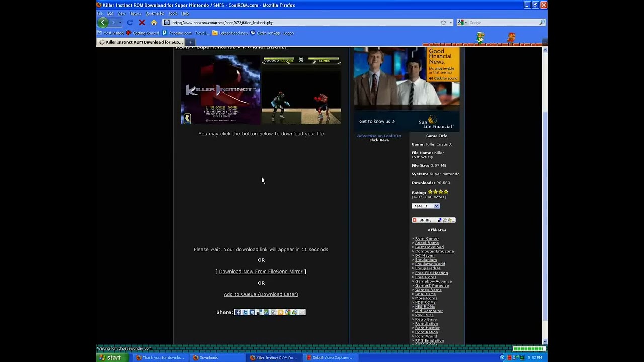The width and height of the screenshot is (644, 362).
Task: Open the Tools menu
Action: tap(173, 13)
